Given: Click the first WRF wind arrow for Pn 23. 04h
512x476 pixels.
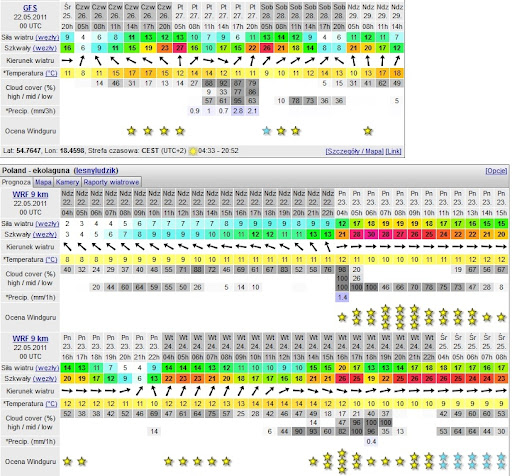Looking at the screenshot, I should pos(342,247).
